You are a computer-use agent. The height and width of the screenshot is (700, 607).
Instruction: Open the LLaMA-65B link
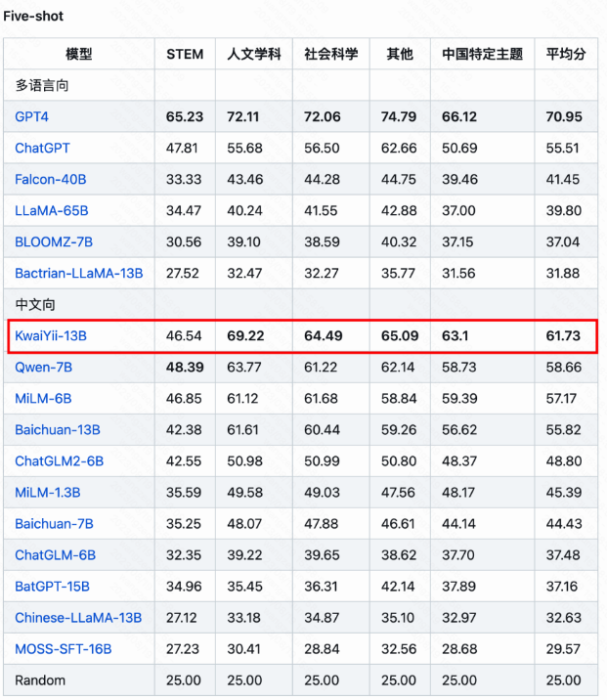pyautogui.click(x=52, y=211)
